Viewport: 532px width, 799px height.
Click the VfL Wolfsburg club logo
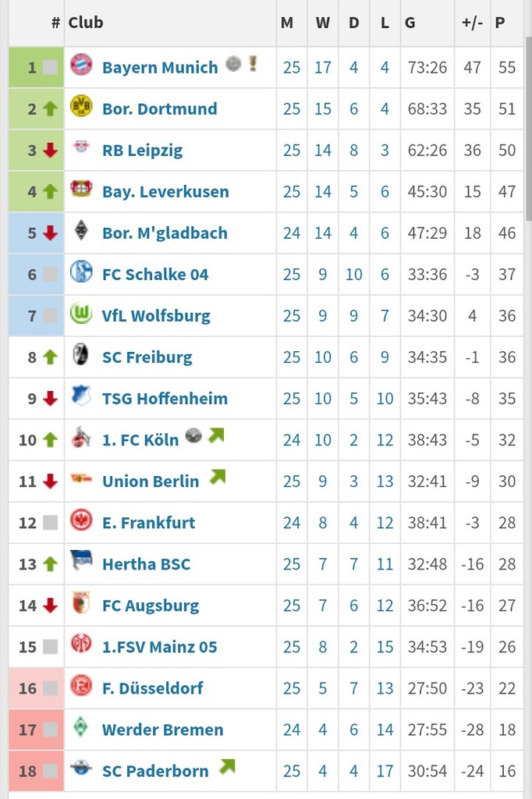81,314
